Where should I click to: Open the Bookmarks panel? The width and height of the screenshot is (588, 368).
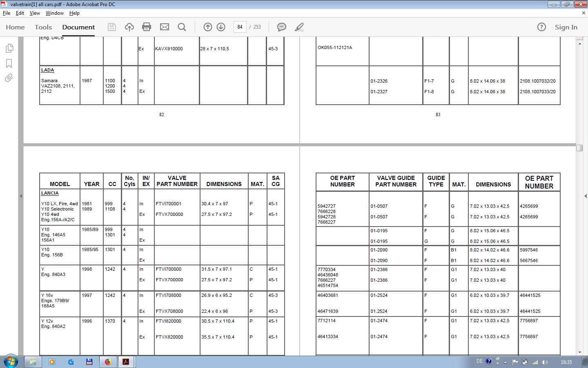coord(9,63)
